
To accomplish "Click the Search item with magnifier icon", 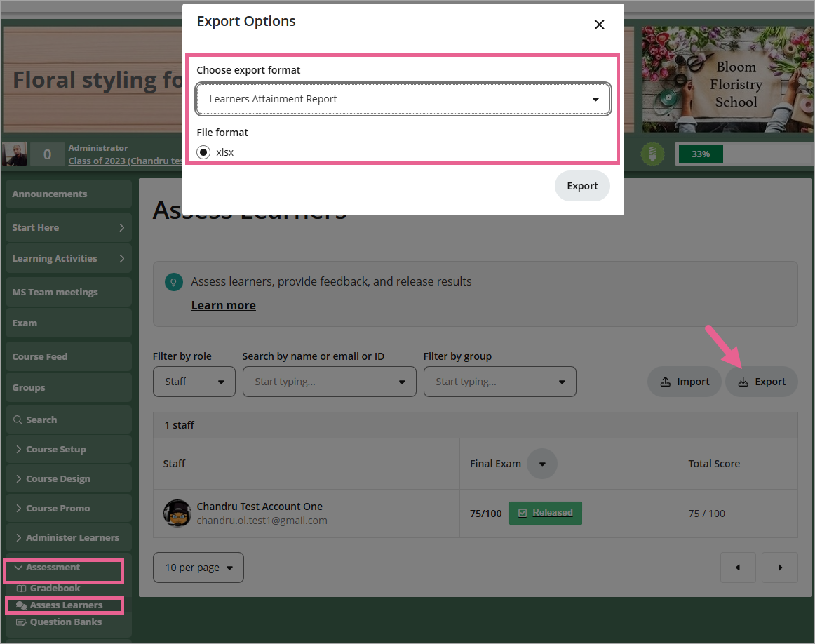I will click(x=41, y=420).
